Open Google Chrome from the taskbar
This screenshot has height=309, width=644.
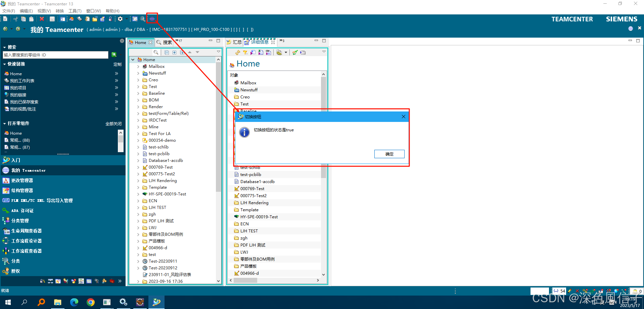pos(90,302)
